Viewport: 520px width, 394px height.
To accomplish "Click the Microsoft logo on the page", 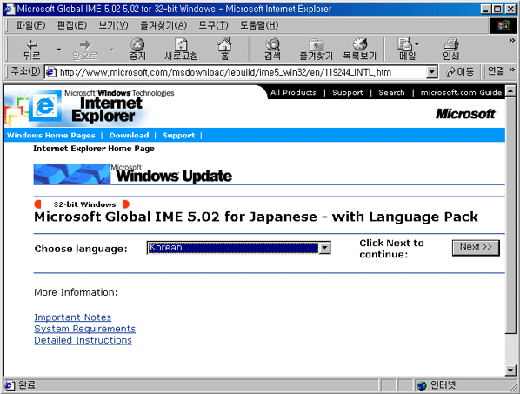I will 466,114.
